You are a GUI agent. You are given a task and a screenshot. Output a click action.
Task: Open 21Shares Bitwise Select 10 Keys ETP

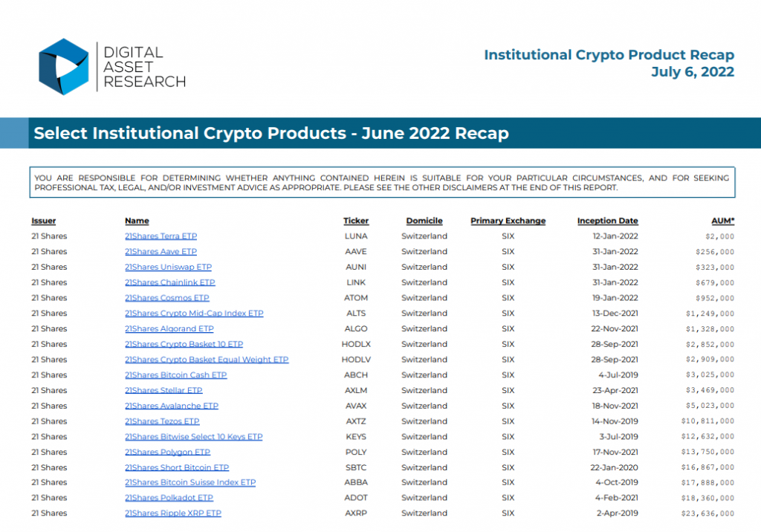(194, 437)
